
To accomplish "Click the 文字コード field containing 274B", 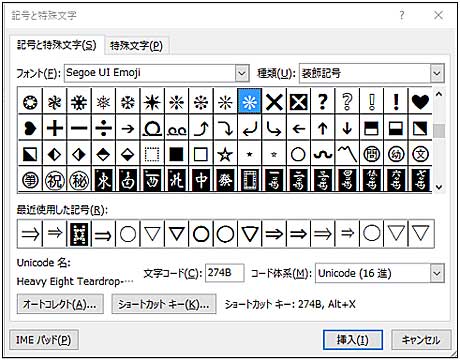I will point(224,273).
